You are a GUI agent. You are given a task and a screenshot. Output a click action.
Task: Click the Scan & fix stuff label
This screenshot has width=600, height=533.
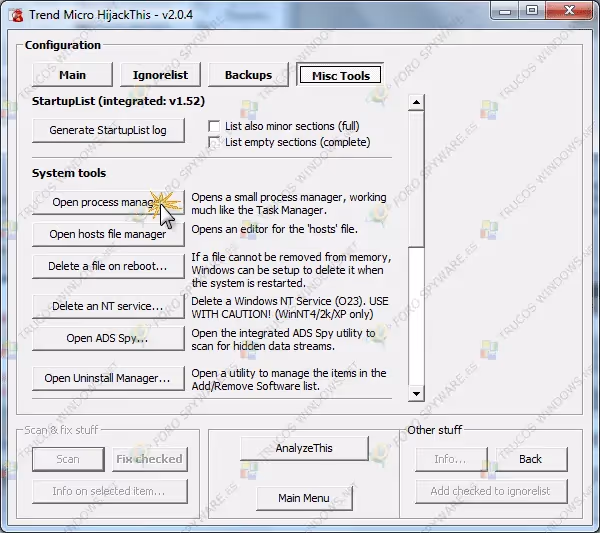click(61, 430)
